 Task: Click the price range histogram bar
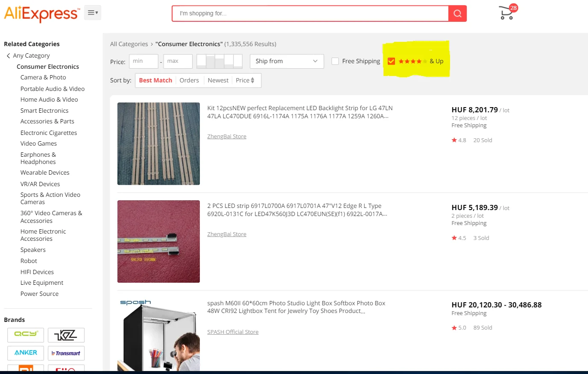tap(219, 61)
